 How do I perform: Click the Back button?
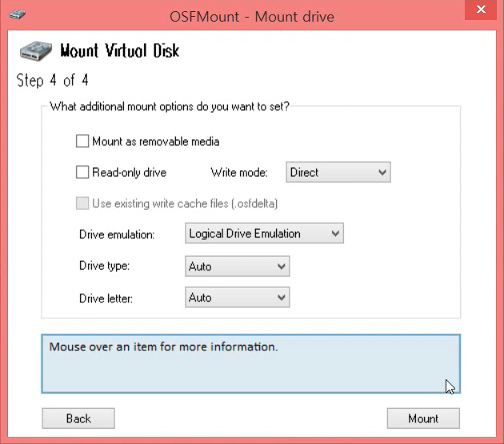78,418
